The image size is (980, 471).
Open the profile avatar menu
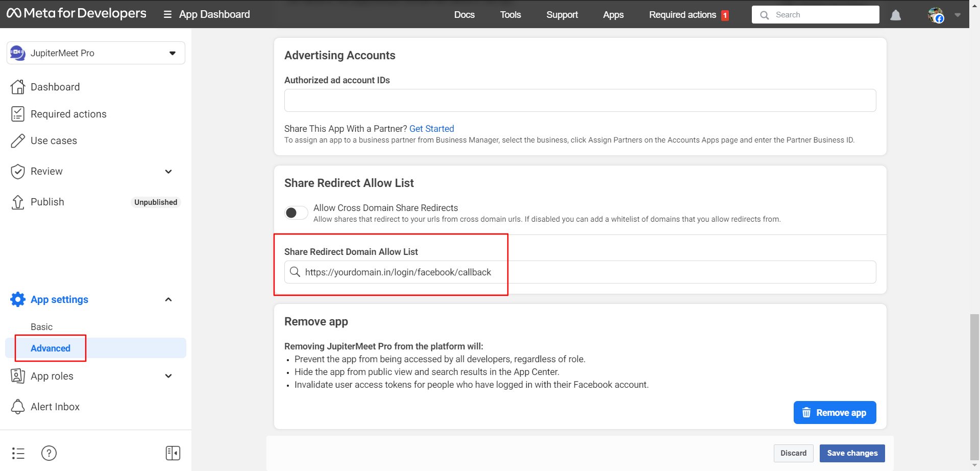pos(936,15)
